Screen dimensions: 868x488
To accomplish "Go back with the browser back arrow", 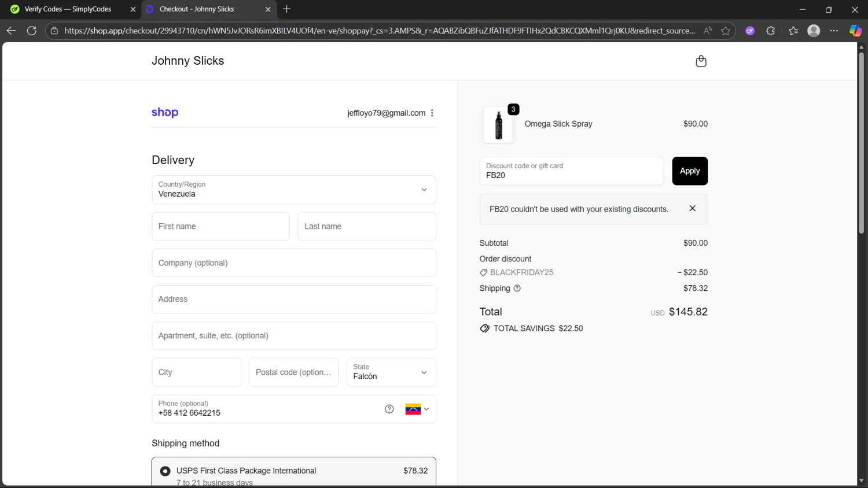I will pyautogui.click(x=11, y=31).
